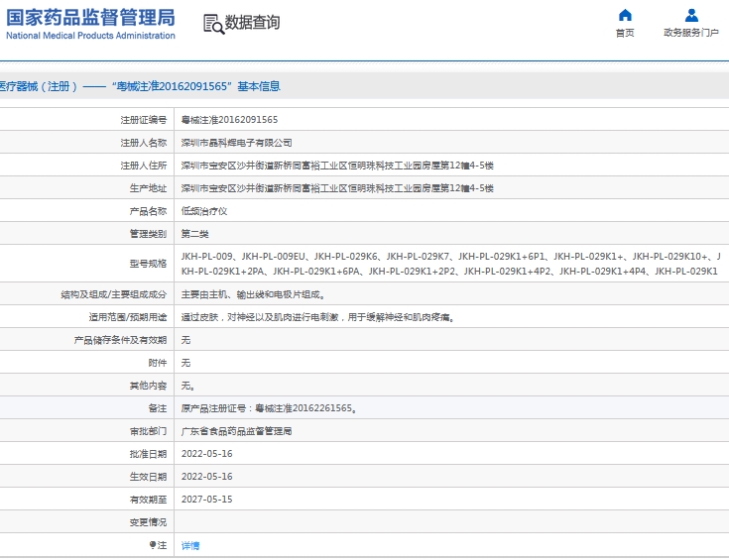Click the 无 value in 产品储存条件及有效期 row
The height and width of the screenshot is (560, 729).
[x=185, y=340]
